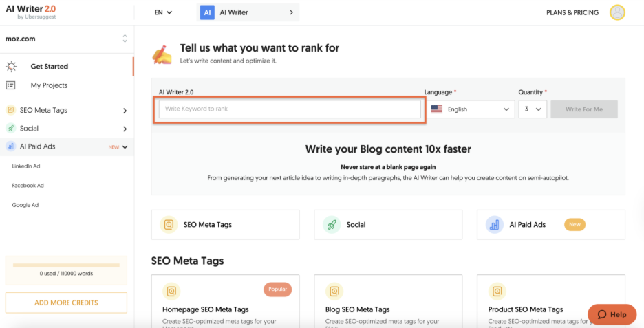Open the AI Writer tool selector

coord(248,13)
